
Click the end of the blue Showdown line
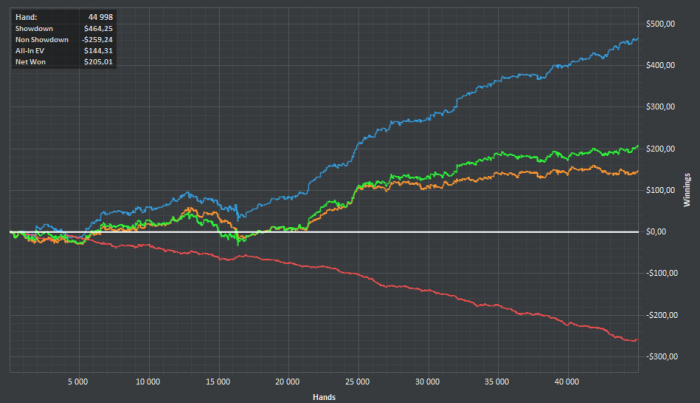638,39
